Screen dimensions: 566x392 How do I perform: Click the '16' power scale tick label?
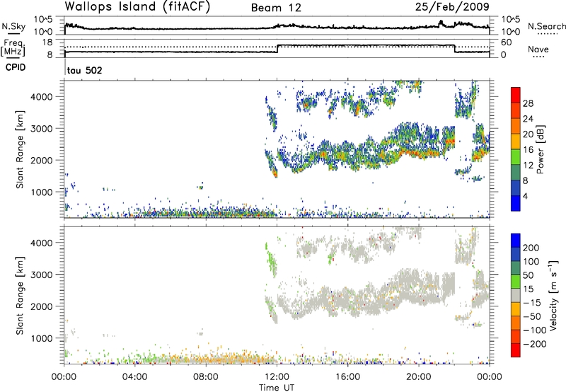528,150
